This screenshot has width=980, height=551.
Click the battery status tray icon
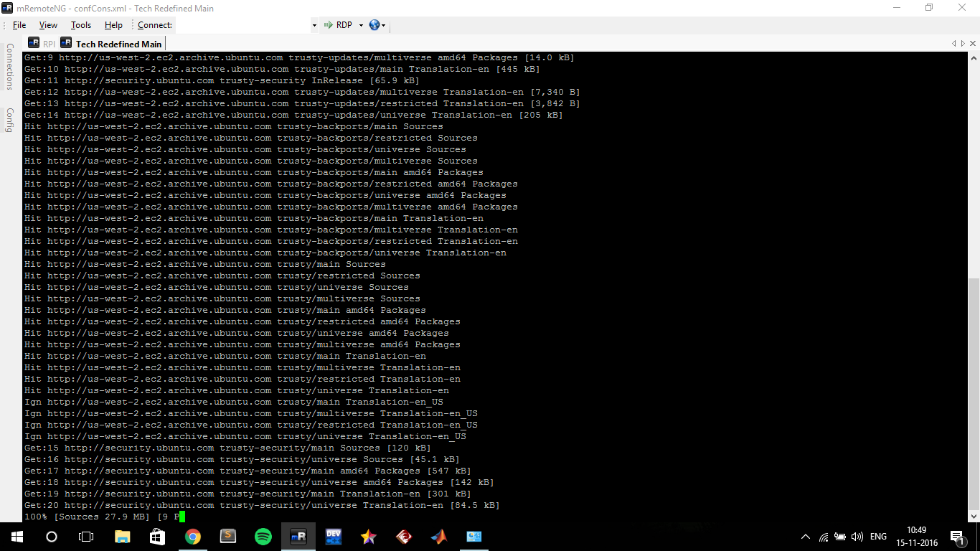[840, 537]
